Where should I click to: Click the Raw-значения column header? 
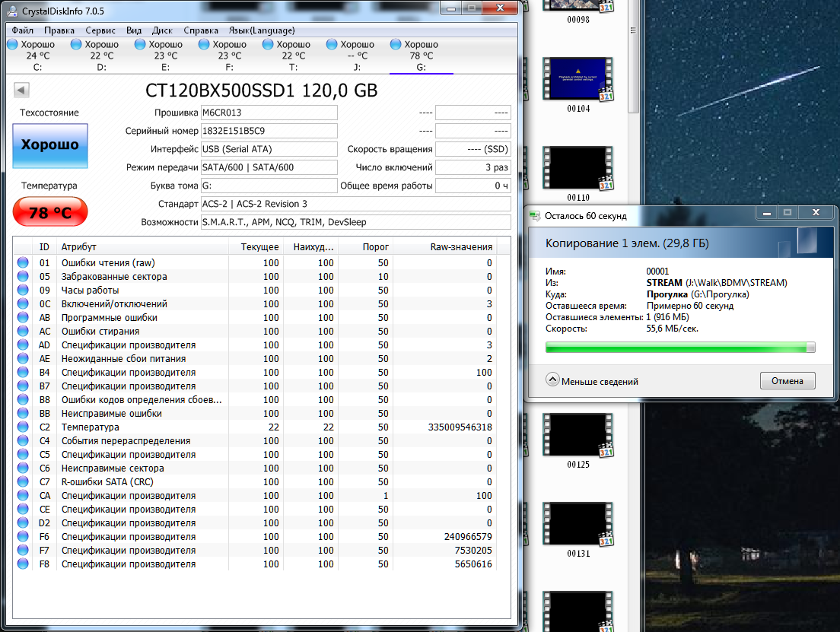pos(444,247)
